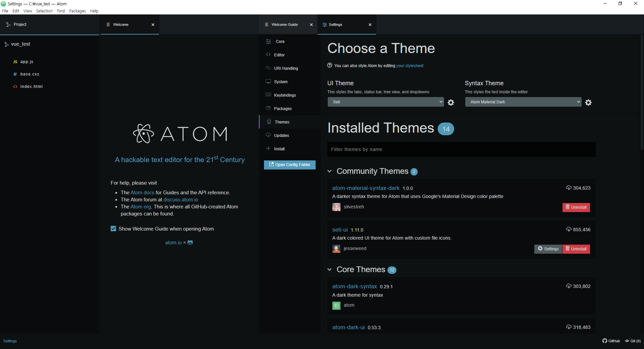The height and width of the screenshot is (349, 644).
Task: Close the Welcome Guide tab
Action: tap(311, 25)
